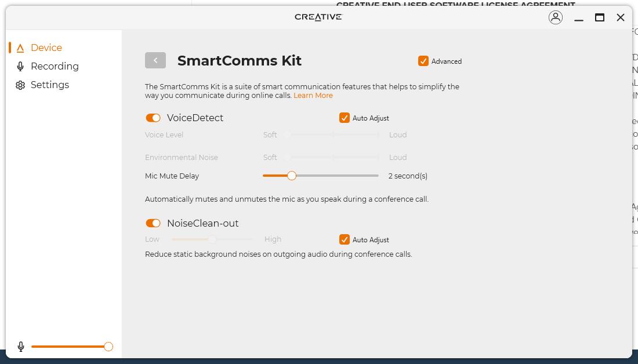Viewport: 638px width, 364px height.
Task: Open the Learn More link
Action: tap(313, 95)
